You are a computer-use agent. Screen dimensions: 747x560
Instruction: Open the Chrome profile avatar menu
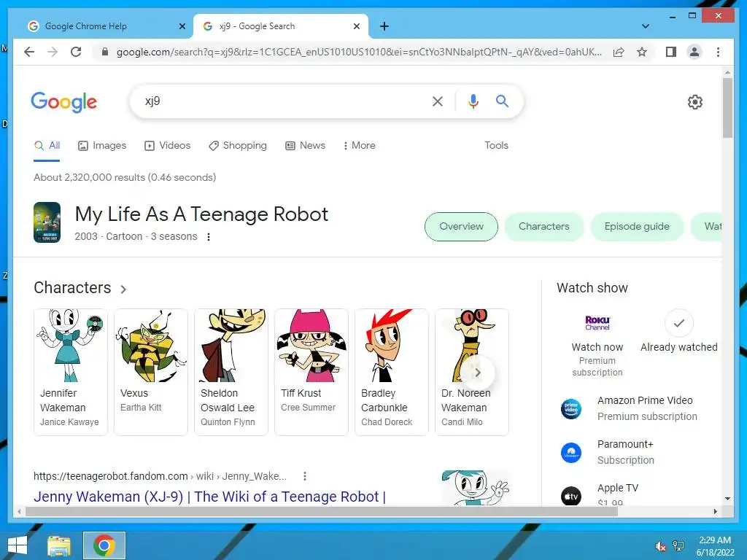[694, 52]
